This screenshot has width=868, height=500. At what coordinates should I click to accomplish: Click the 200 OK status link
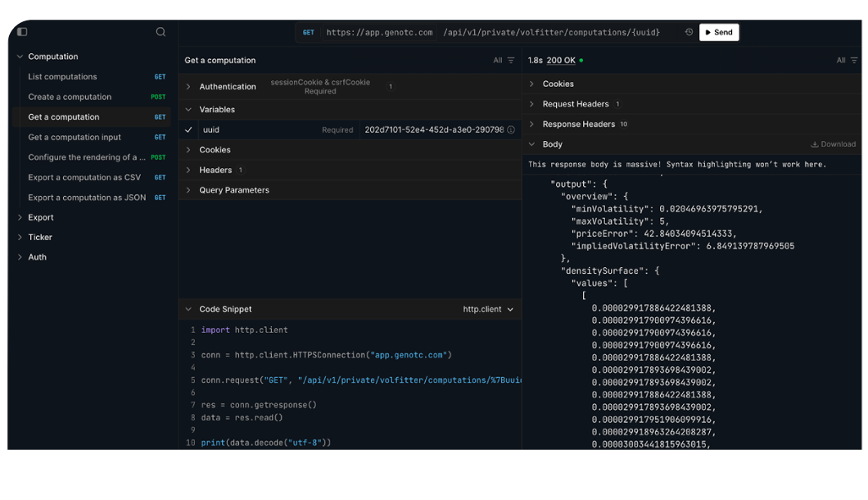[x=561, y=61]
